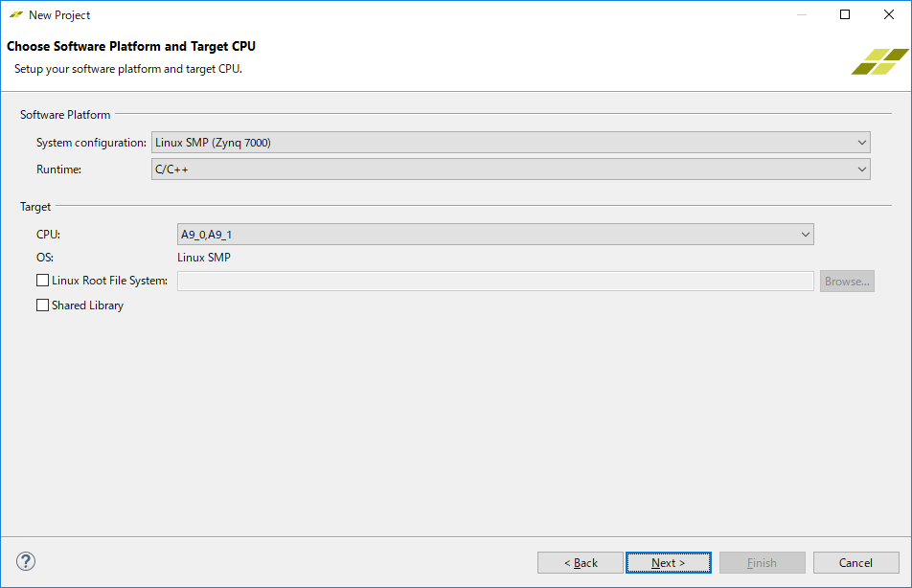Click the Linux SMP OS value text
Screen dimensions: 912x588
coord(204,257)
